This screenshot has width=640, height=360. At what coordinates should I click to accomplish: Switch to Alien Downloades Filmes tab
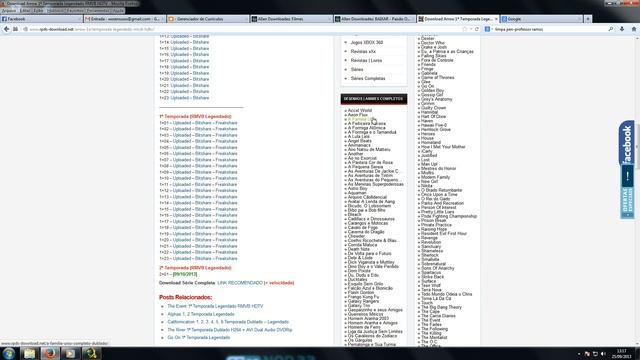coord(291,19)
